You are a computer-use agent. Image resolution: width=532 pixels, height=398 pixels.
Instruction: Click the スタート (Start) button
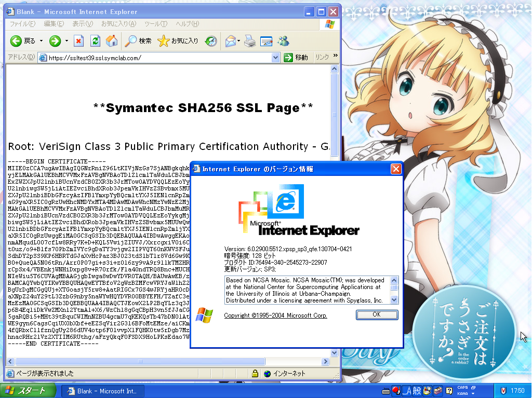[28, 391]
